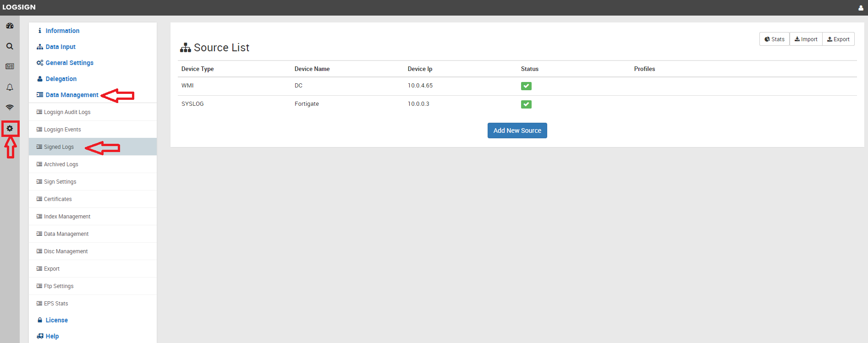Select Signed Logs submenu
Screen dimensions: 868x343
pos(93,147)
